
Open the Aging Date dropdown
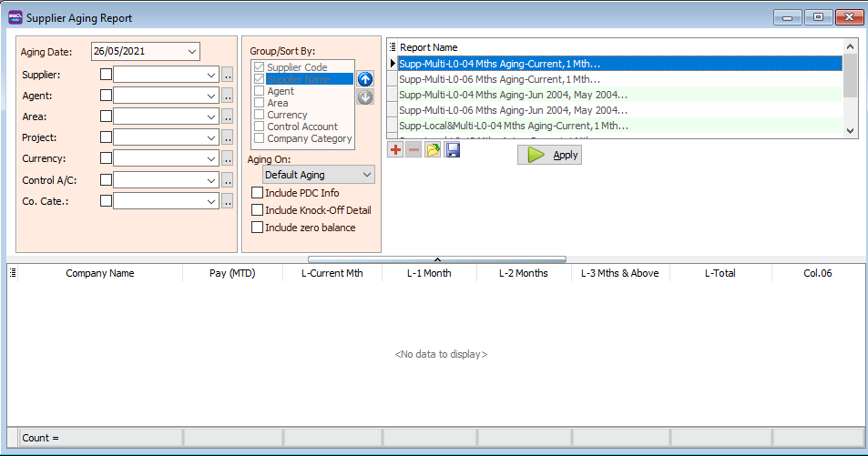[x=192, y=52]
